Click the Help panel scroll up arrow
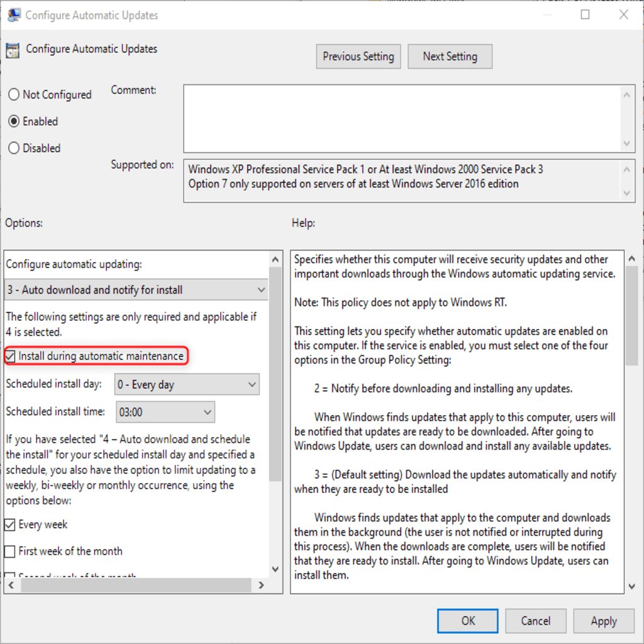Screen dimensions: 644x644 (x=631, y=258)
